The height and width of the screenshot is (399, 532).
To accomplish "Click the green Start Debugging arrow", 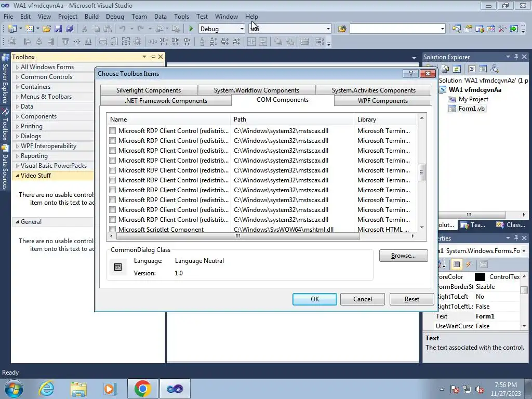I will click(191, 29).
